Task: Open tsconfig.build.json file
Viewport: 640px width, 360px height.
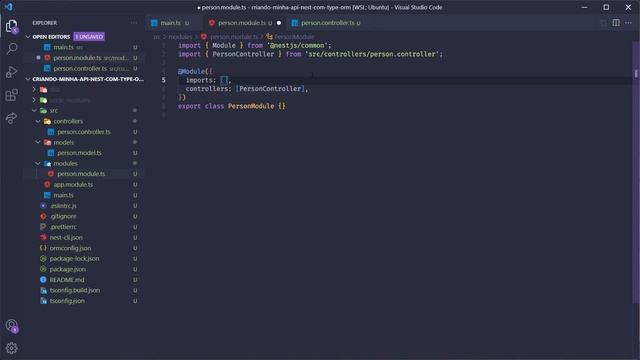Action: tap(83, 290)
